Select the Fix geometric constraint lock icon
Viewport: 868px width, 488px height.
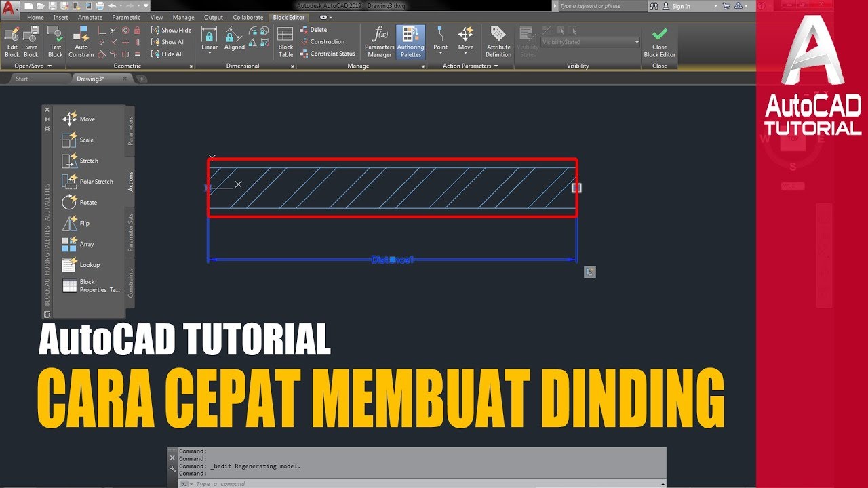(138, 30)
